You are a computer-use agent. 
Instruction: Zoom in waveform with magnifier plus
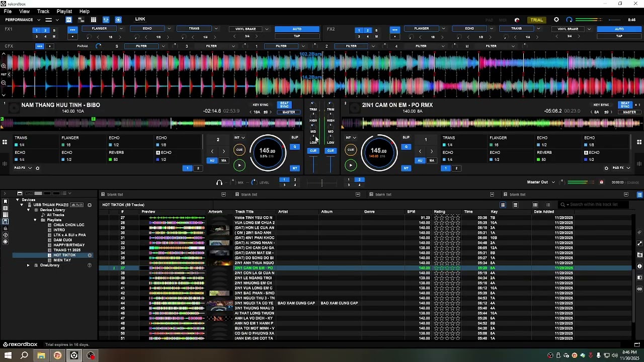[4, 66]
